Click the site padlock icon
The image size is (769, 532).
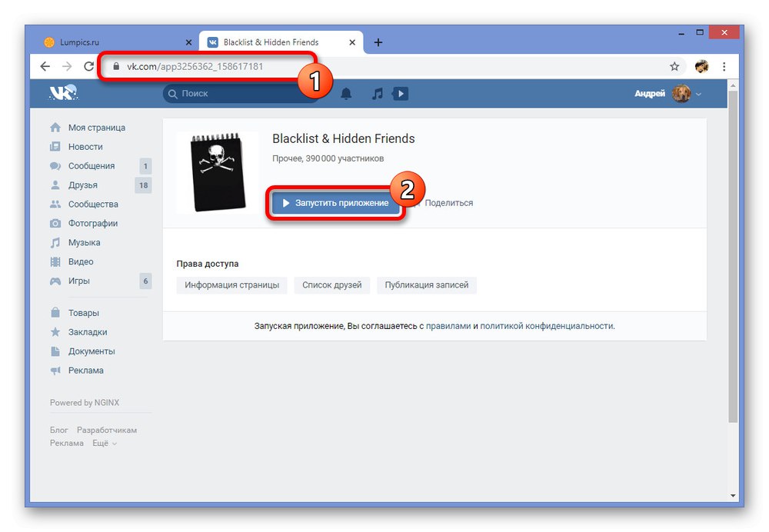pos(116,66)
